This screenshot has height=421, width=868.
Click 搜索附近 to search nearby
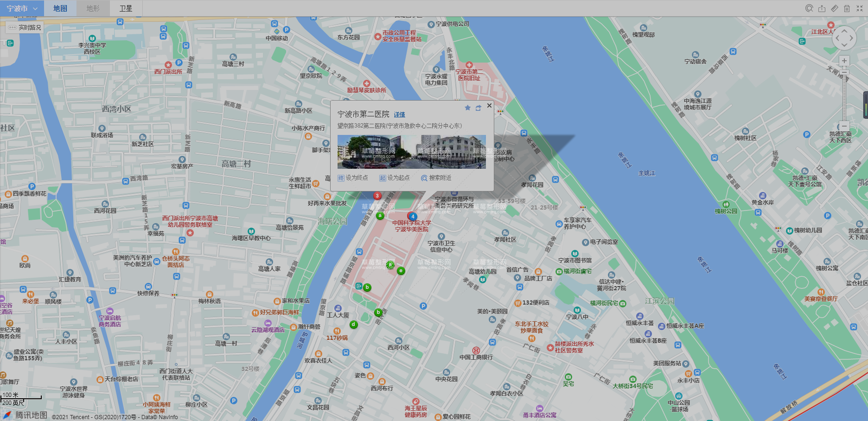[436, 178]
